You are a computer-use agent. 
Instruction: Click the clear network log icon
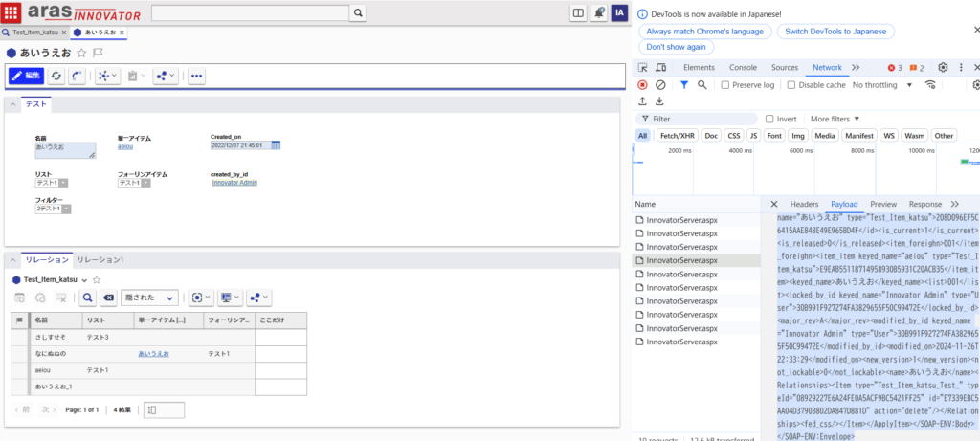coord(660,85)
